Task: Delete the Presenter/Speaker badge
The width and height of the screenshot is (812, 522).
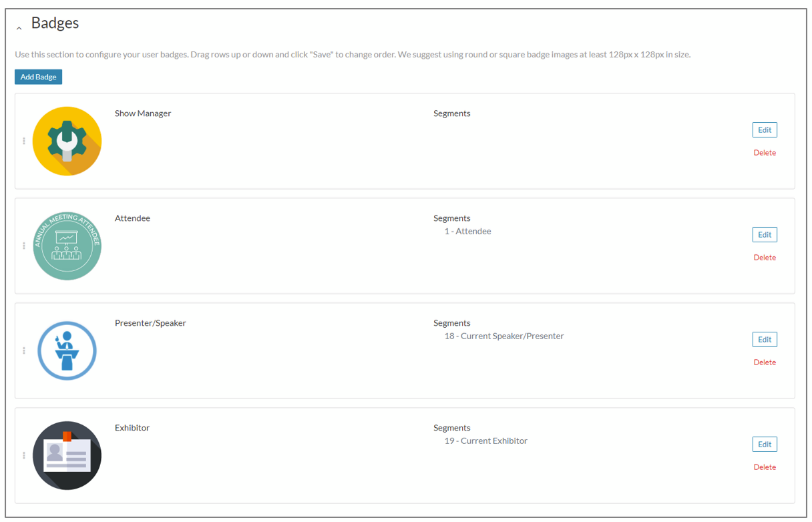Action: coord(765,362)
